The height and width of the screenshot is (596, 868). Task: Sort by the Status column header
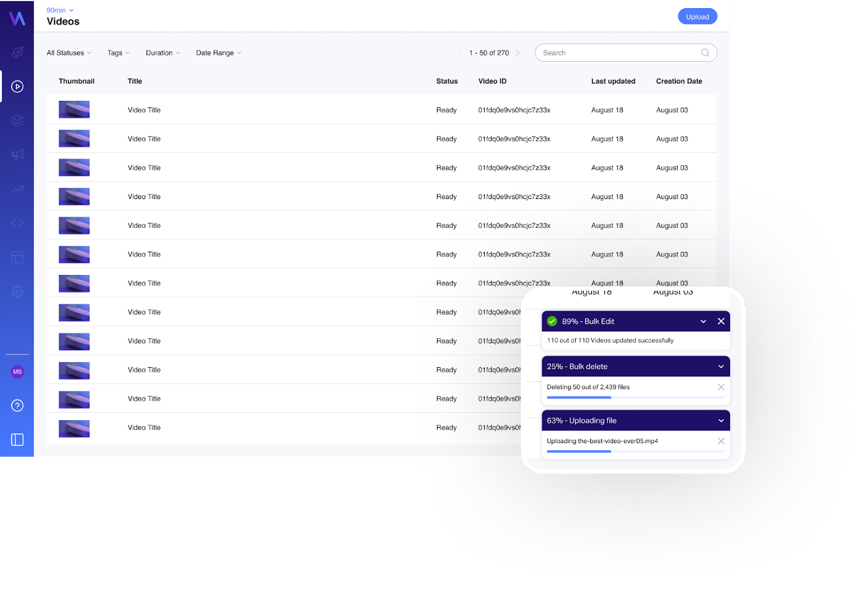pyautogui.click(x=447, y=81)
